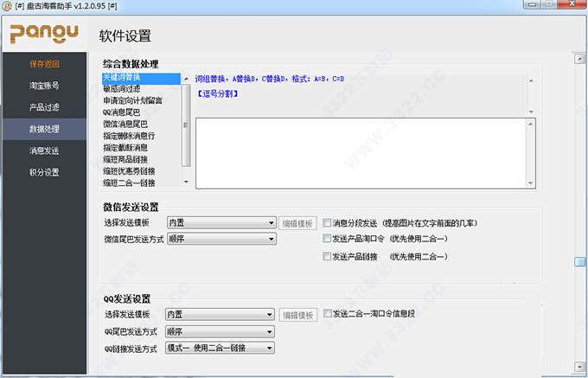Click up arrow of data-processing list scrollbar

[x=187, y=79]
